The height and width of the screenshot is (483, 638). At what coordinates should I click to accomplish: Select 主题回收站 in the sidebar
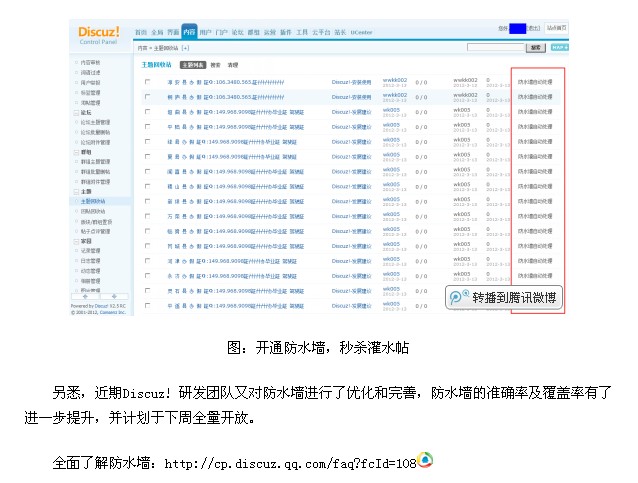point(93,201)
